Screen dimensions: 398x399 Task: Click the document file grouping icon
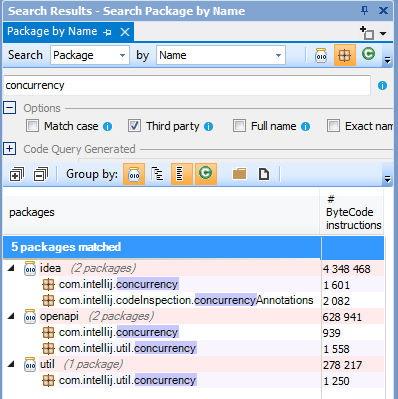(x=264, y=174)
